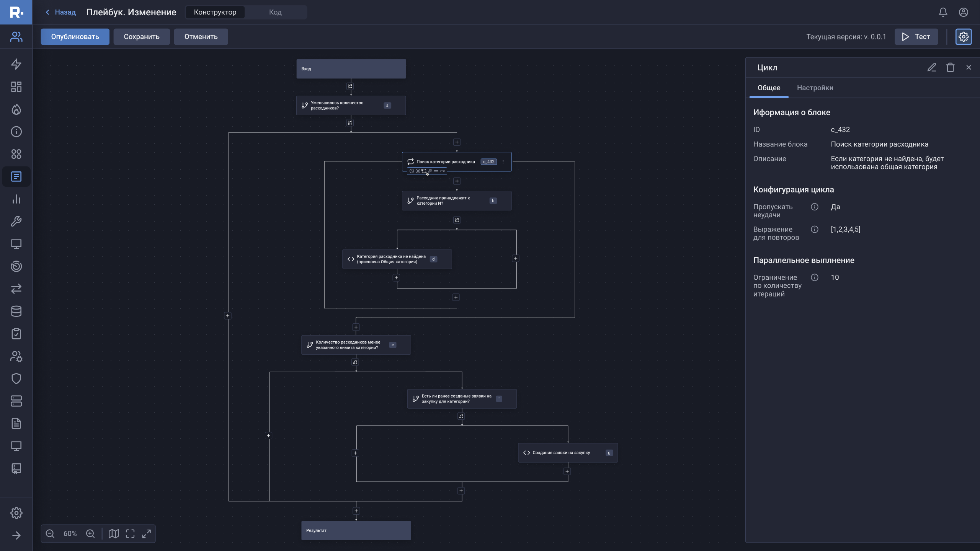
Task: Click the fit-to-screen frame icon
Action: click(130, 534)
